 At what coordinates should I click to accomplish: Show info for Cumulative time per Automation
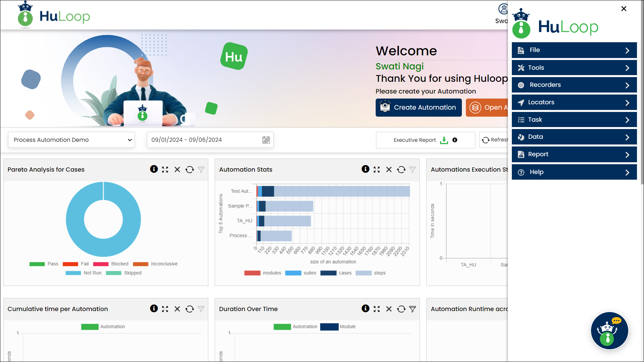click(x=154, y=308)
